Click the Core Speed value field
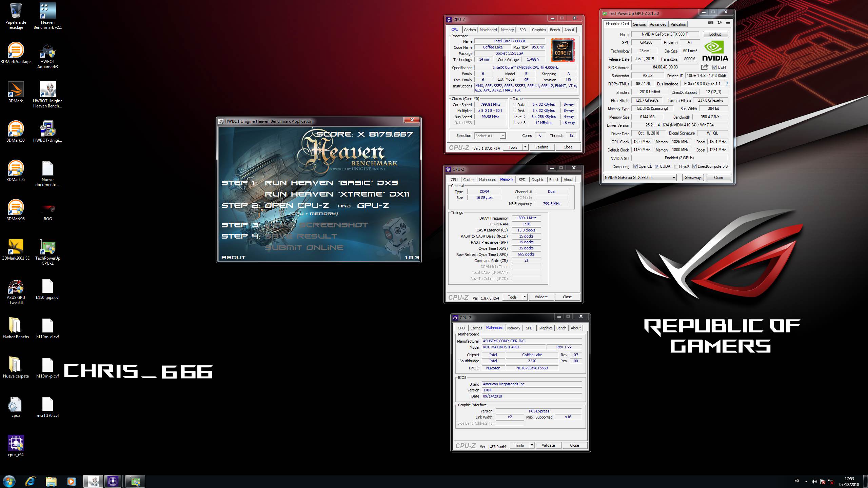 coord(490,105)
